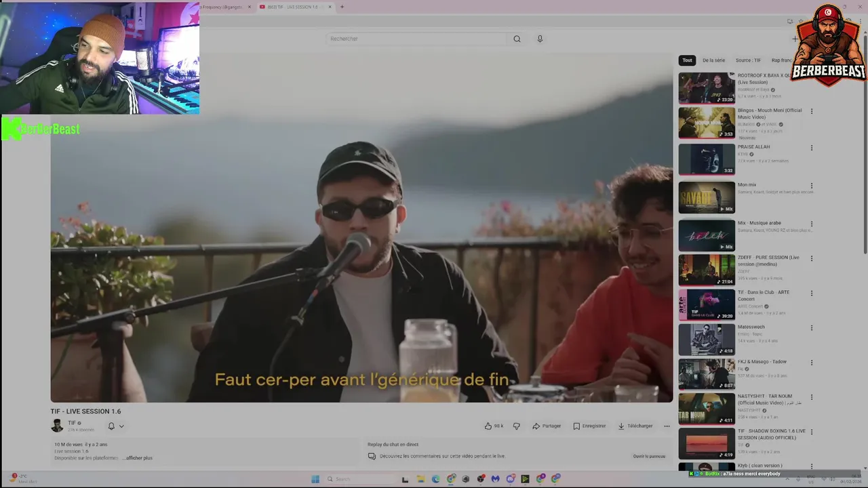Click the notification bell for TIF channel

[x=111, y=426]
